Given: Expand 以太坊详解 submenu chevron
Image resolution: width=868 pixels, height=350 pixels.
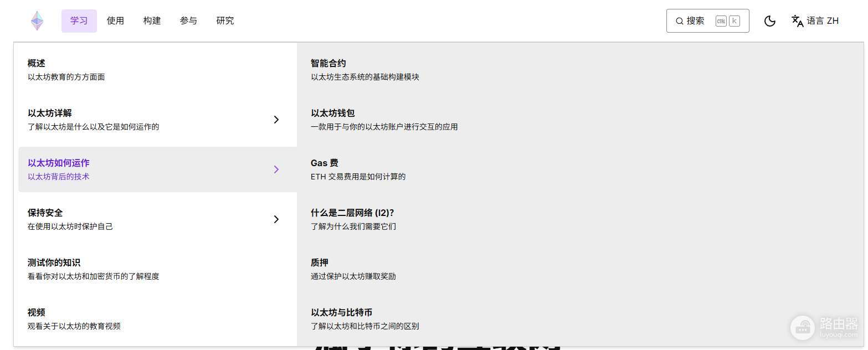Looking at the screenshot, I should pos(276,120).
